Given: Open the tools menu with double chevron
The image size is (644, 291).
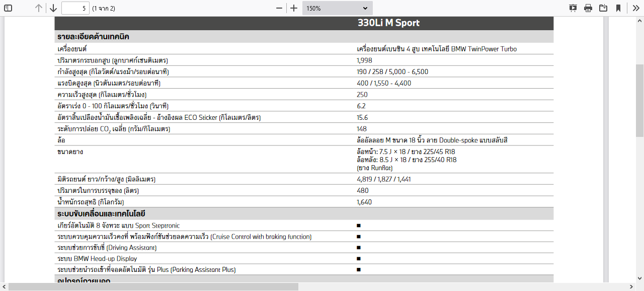Looking at the screenshot, I should [636, 8].
